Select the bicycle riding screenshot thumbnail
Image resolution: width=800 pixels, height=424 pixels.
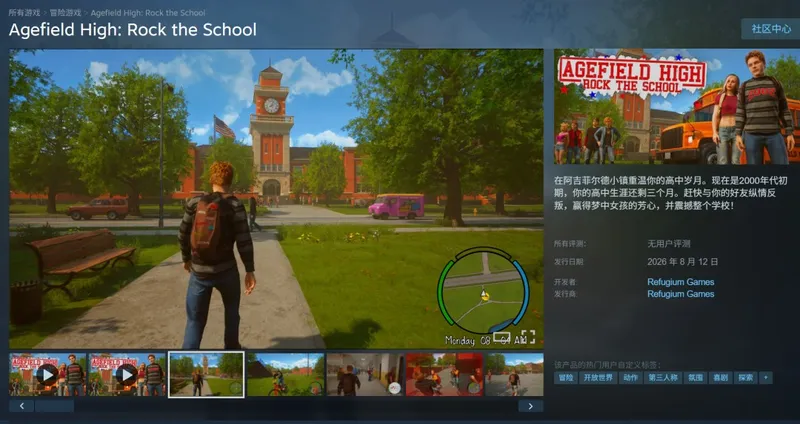coord(285,375)
